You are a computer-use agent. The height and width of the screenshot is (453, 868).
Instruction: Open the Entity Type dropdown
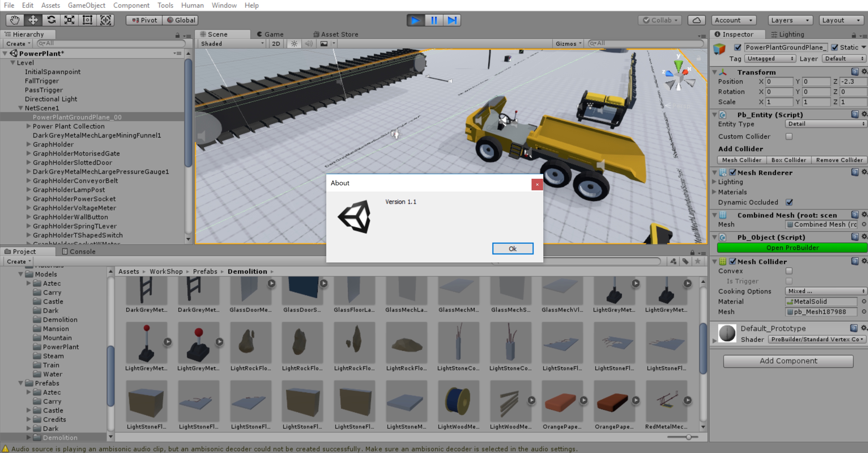(x=826, y=124)
